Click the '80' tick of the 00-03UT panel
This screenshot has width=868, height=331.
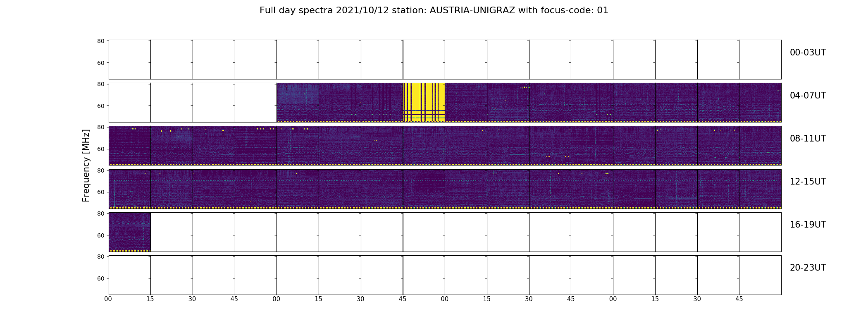click(100, 41)
